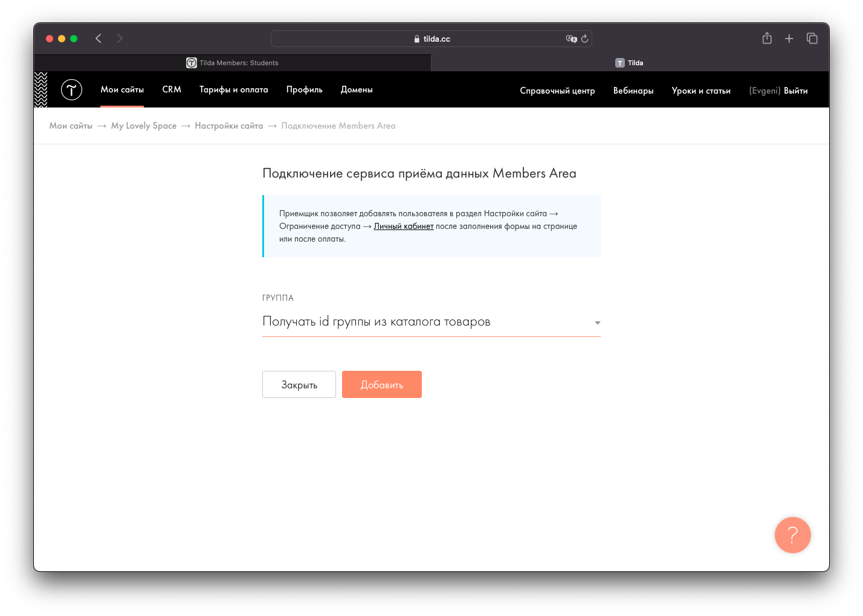Click the dropdown arrow of the Группа field
This screenshot has height=616, width=863.
coord(597,323)
